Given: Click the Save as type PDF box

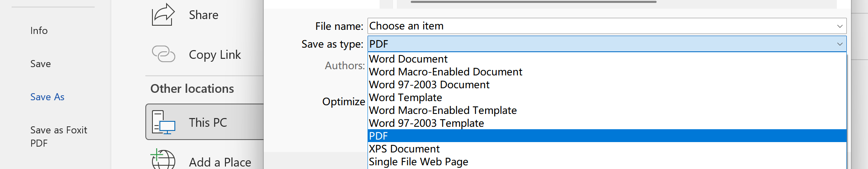Looking at the screenshot, I should tap(607, 44).
